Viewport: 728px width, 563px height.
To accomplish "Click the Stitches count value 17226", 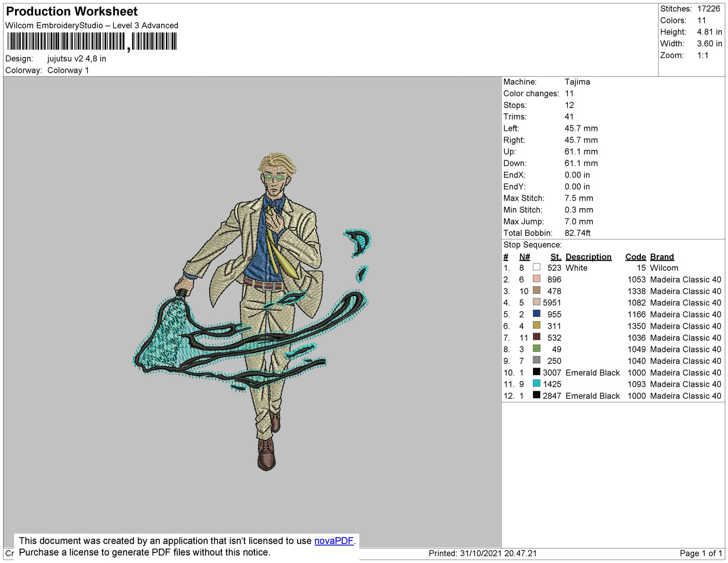I will (708, 9).
